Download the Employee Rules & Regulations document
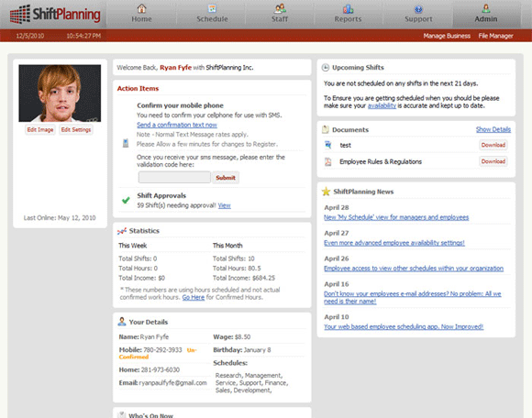This screenshot has width=532, height=418. click(493, 161)
